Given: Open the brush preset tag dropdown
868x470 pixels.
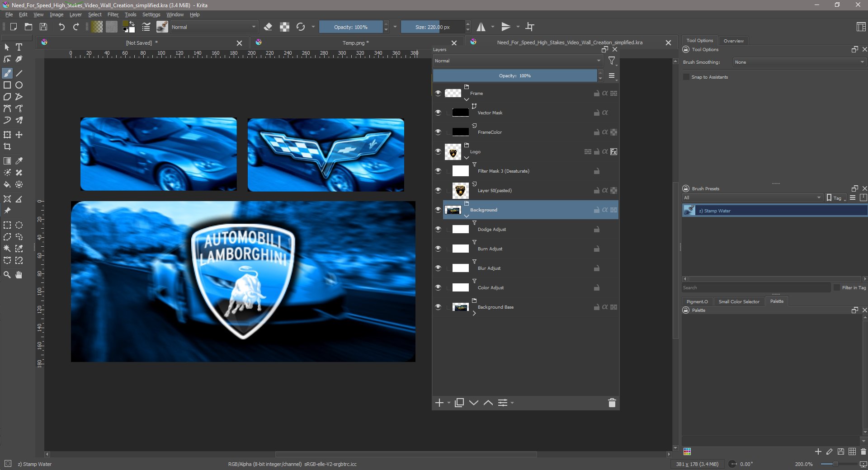Looking at the screenshot, I should coord(752,197).
